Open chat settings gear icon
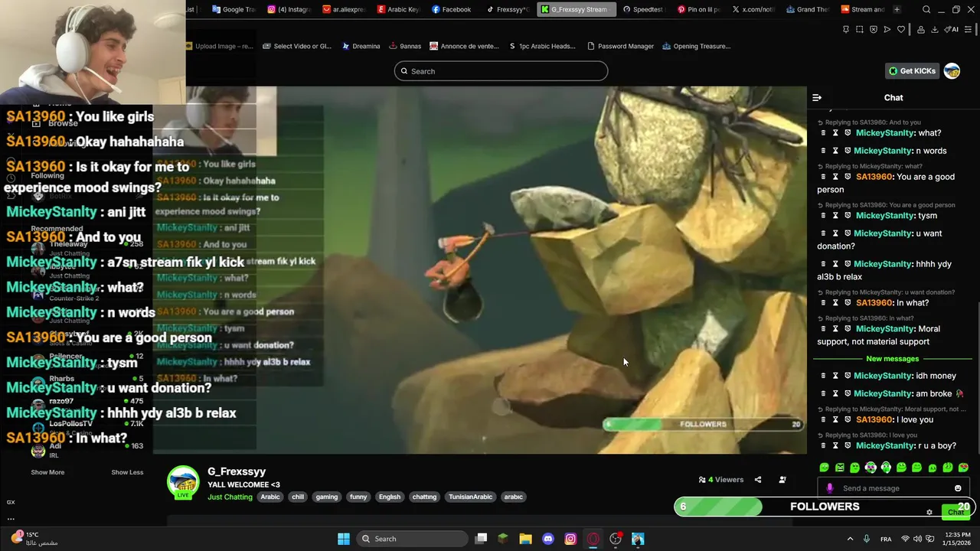Image resolution: width=980 pixels, height=551 pixels. point(929,512)
